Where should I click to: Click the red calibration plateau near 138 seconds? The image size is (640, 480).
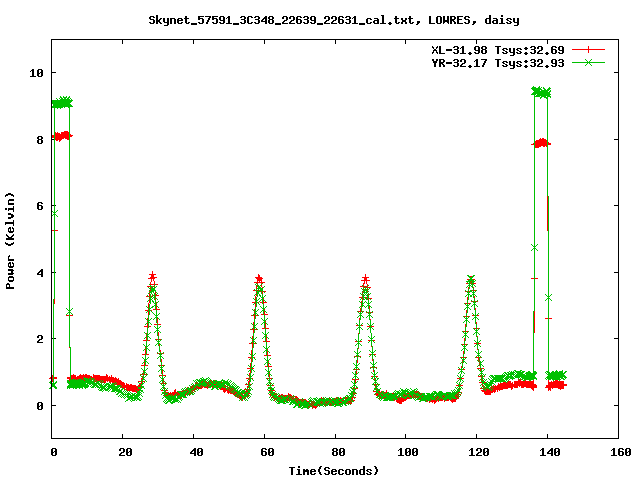click(542, 143)
